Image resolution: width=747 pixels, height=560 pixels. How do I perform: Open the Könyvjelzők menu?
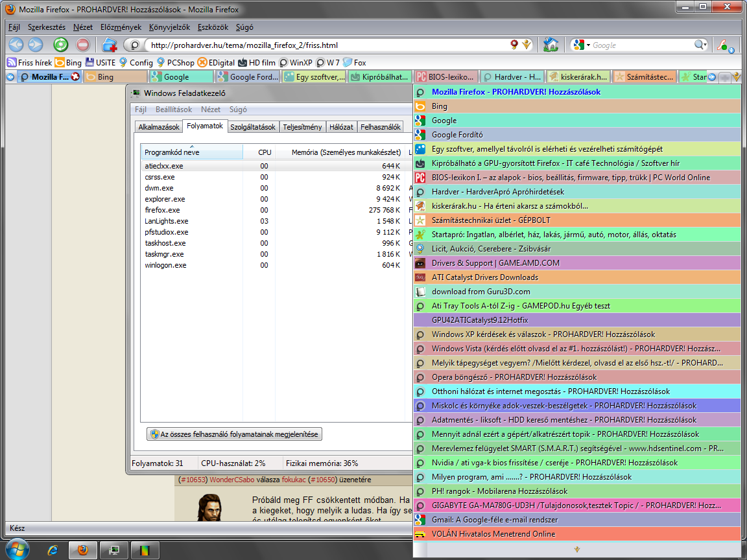coord(169,27)
